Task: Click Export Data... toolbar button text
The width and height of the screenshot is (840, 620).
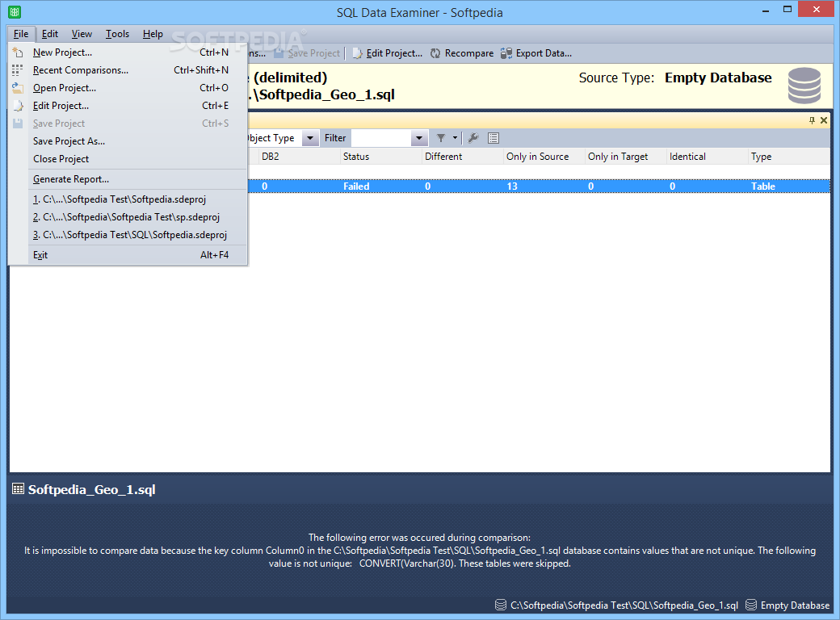Action: point(544,53)
